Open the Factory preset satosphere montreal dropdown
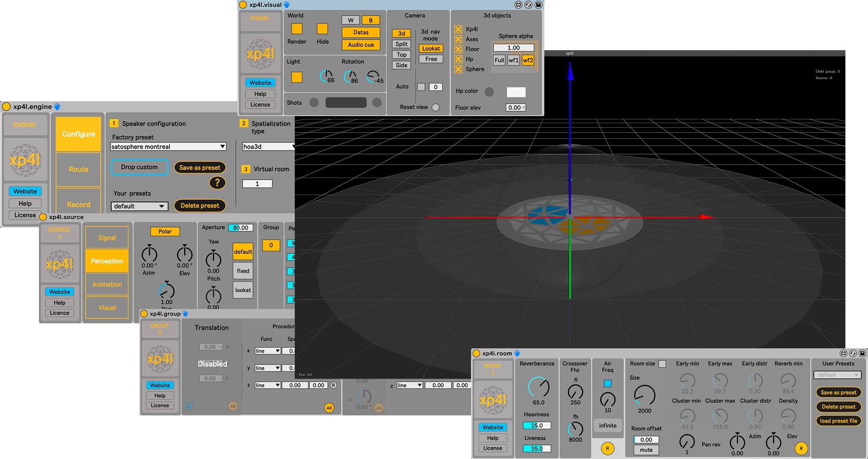Viewport: 868px width, 459px height. (x=168, y=147)
